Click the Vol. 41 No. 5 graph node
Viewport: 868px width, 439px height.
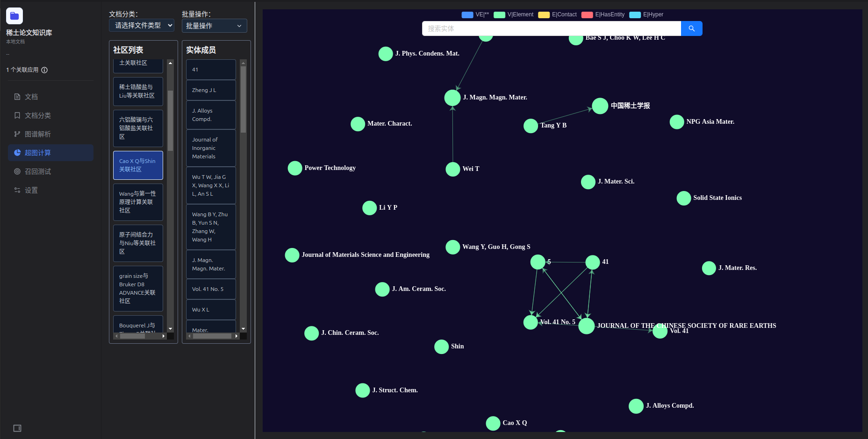pyautogui.click(x=531, y=322)
